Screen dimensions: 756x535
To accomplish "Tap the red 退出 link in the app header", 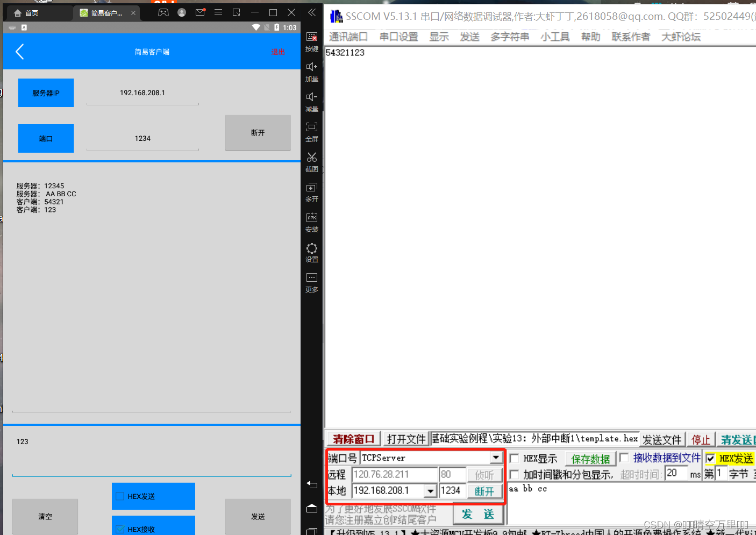I will [278, 52].
